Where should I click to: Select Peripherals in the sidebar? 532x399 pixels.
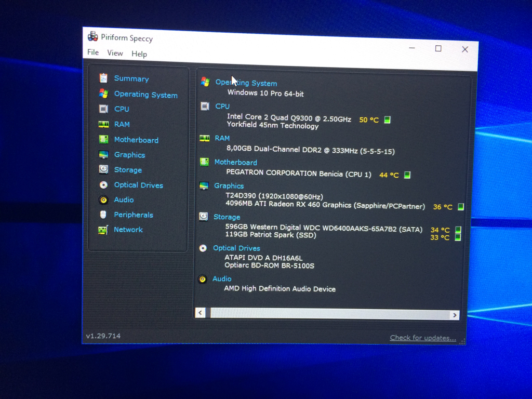coord(134,215)
